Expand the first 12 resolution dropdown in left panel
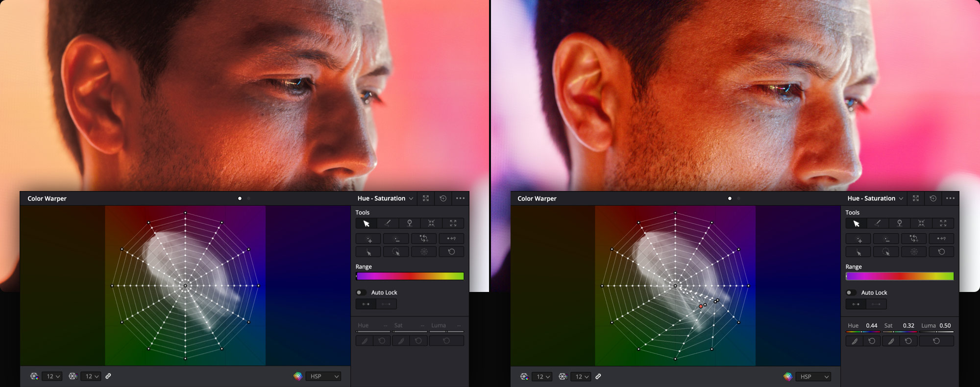This screenshot has height=387, width=980. [x=51, y=376]
